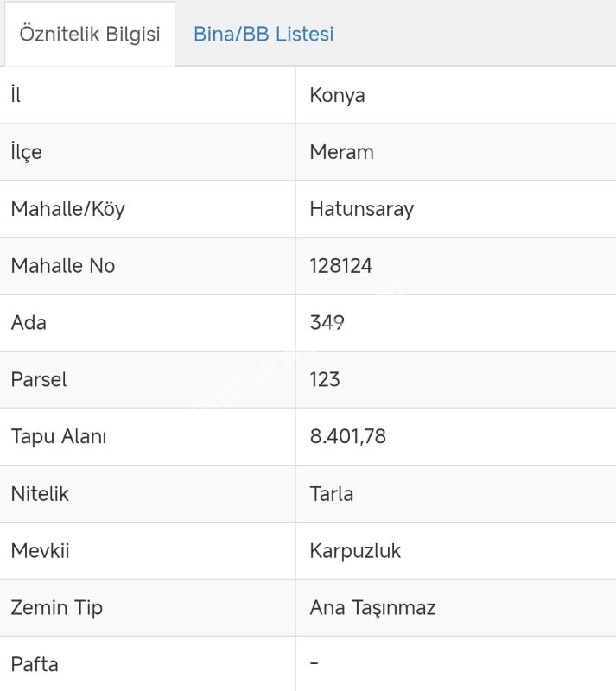616x691 pixels.
Task: Select the Tapu Alanı row label
Action: (59, 437)
